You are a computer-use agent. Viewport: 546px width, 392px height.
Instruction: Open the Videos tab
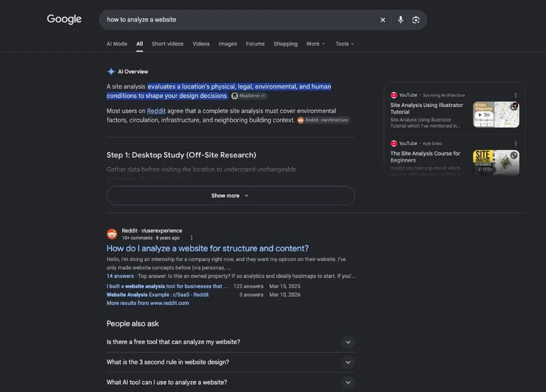[201, 44]
